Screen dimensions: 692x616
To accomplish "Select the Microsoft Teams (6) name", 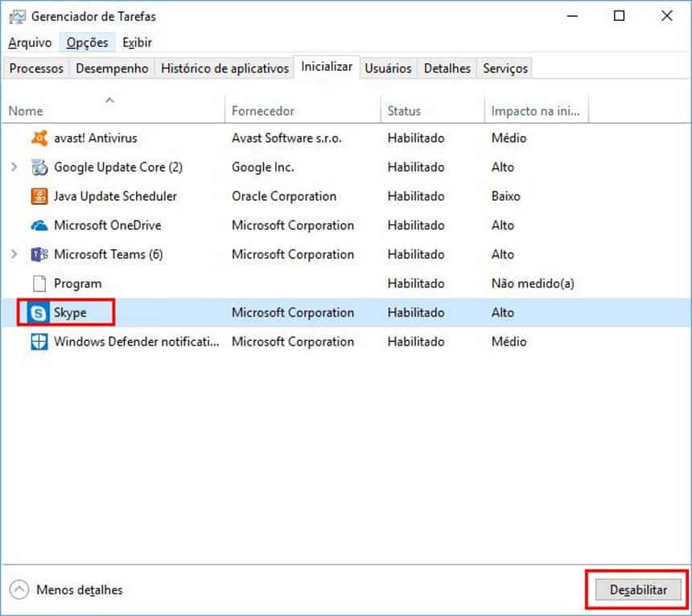I will 109,254.
